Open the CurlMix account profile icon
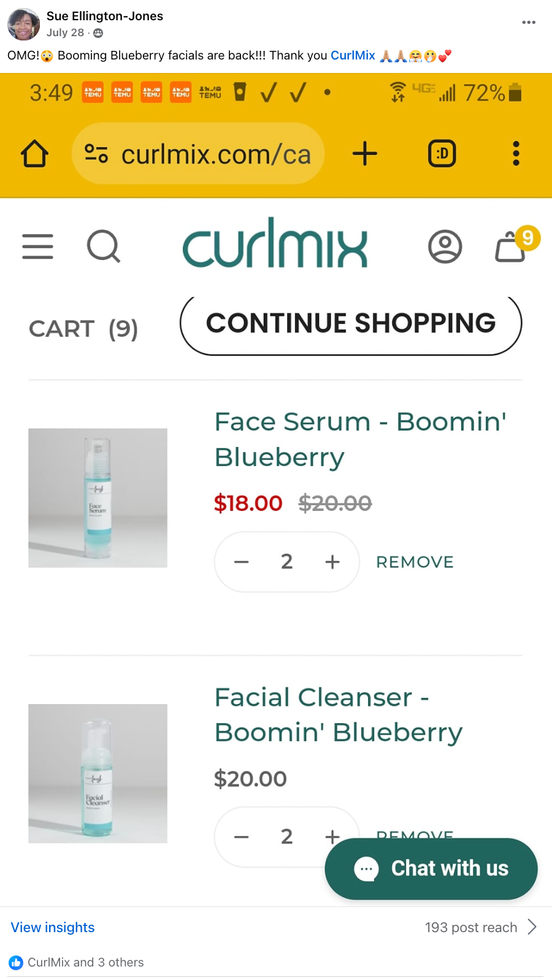 click(x=445, y=247)
